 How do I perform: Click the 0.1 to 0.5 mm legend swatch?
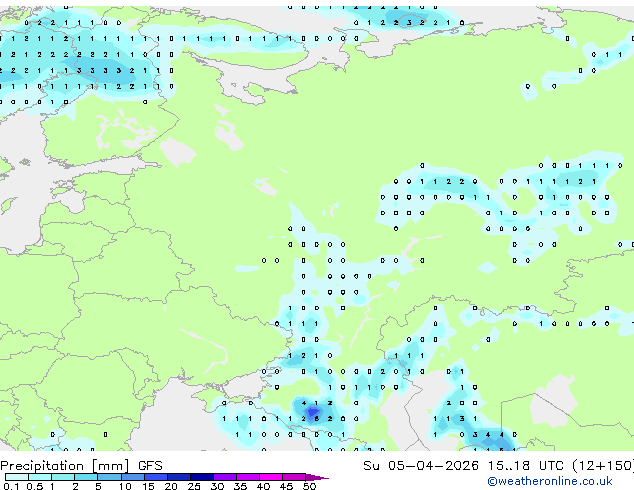[17, 477]
